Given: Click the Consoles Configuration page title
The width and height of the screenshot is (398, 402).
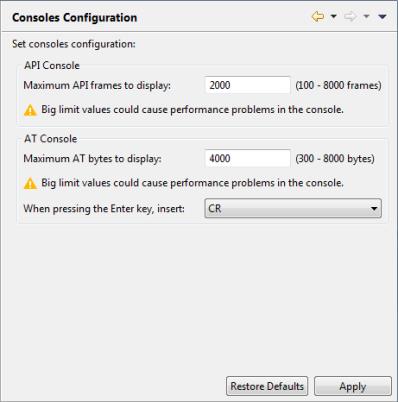Looking at the screenshot, I should click(75, 17).
